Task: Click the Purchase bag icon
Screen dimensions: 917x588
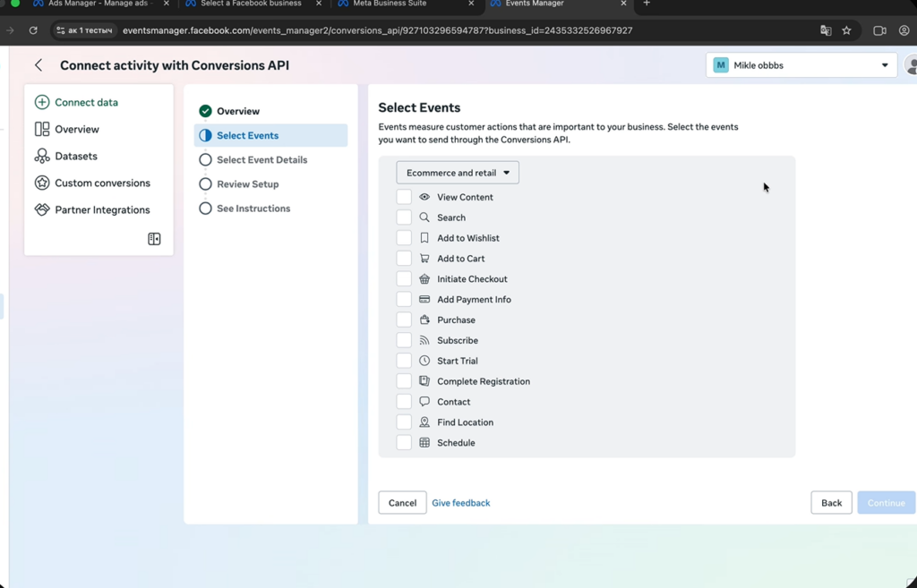Action: point(424,320)
